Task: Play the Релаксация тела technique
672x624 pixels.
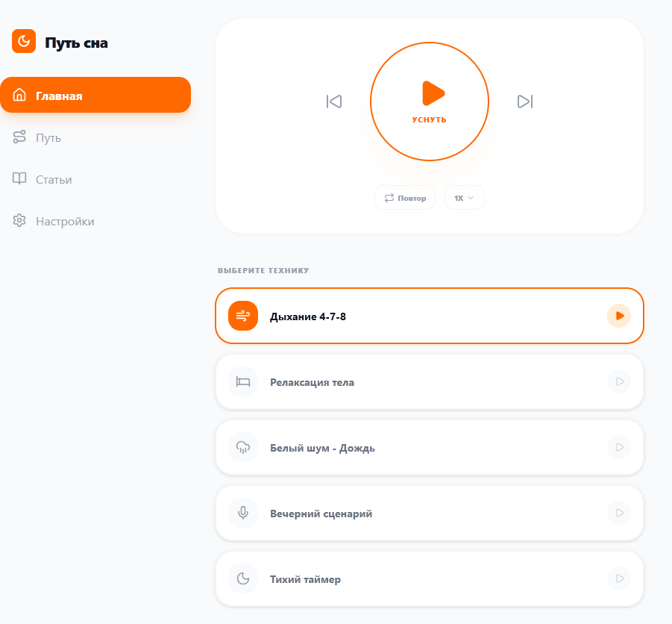Action: click(618, 381)
